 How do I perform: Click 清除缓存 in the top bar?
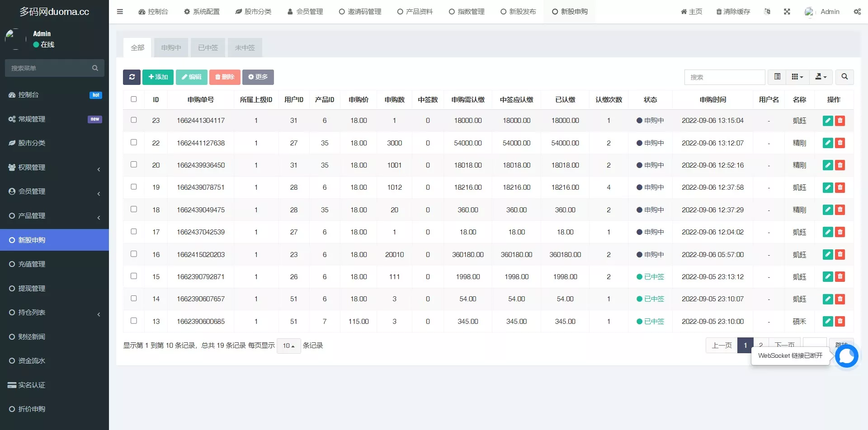(733, 12)
